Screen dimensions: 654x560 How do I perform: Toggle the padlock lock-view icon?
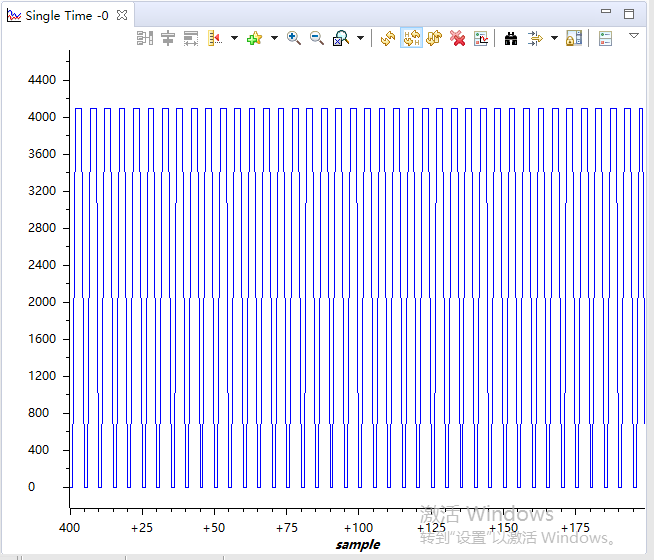pyautogui.click(x=574, y=38)
